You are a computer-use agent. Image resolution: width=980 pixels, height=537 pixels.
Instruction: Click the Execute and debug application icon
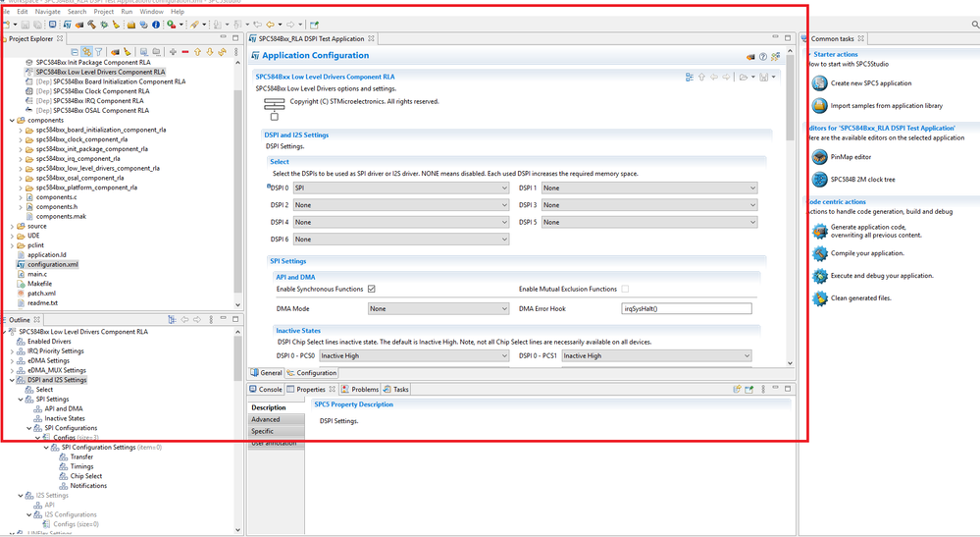click(x=820, y=276)
